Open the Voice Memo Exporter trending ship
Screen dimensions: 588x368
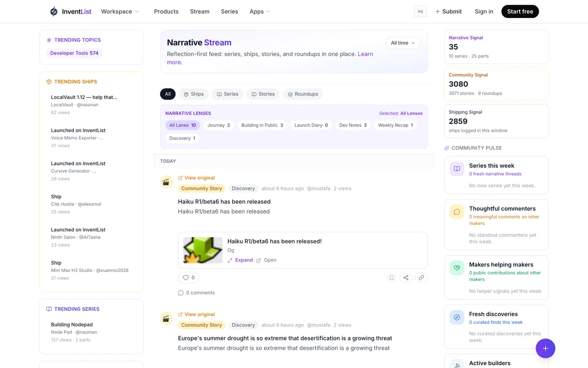(91, 138)
